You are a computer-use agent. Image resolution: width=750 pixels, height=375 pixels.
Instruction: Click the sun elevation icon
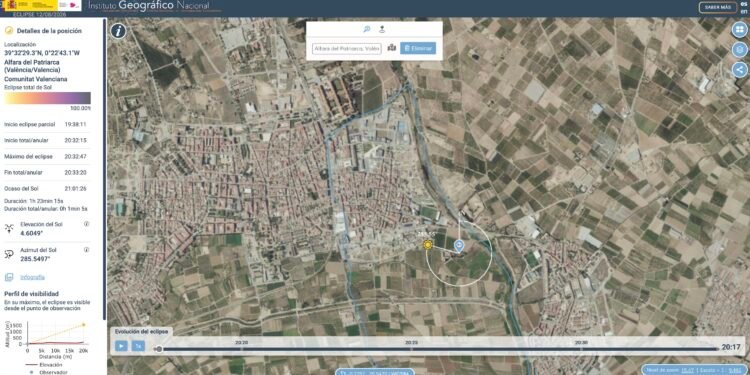point(9,229)
